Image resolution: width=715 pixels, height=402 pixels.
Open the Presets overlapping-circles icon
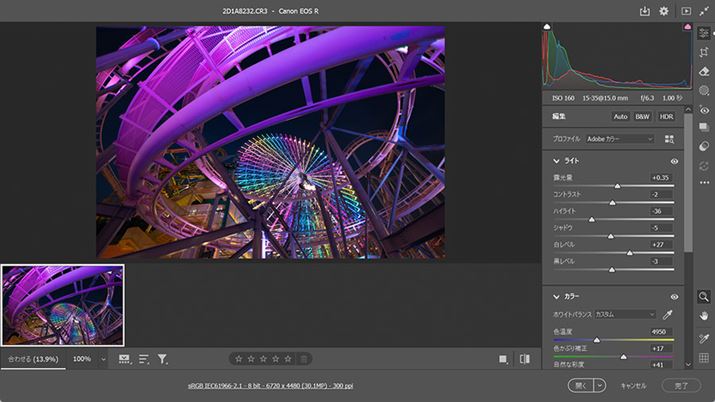click(704, 146)
